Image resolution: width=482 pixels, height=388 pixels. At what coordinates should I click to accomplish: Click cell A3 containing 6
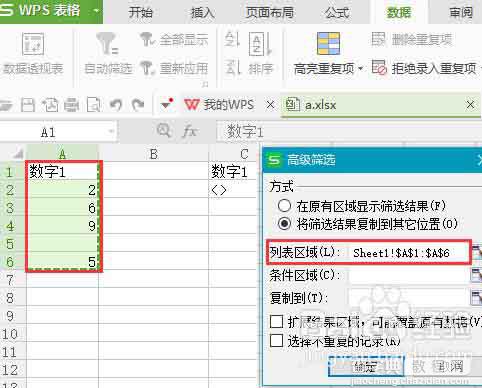coord(63,207)
